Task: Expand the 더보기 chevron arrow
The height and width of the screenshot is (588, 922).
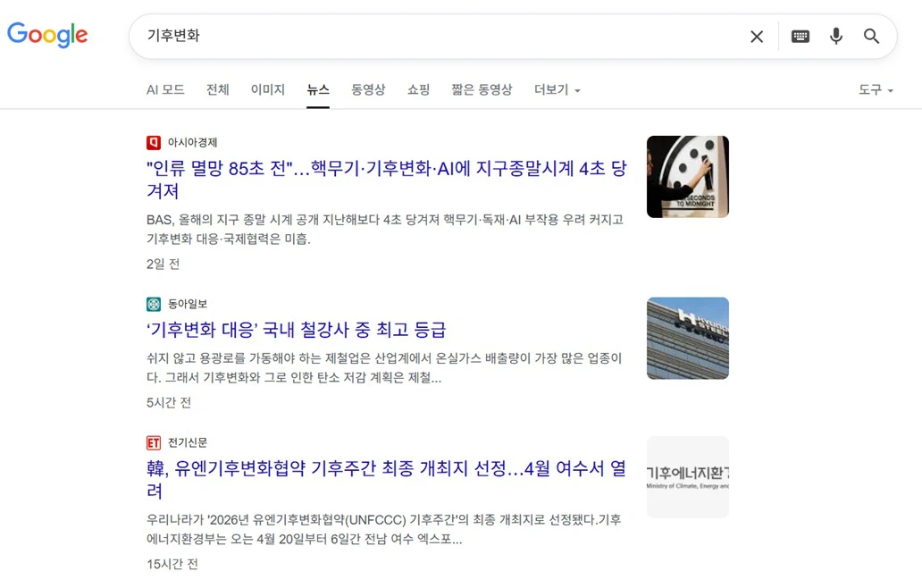Action: [x=577, y=90]
